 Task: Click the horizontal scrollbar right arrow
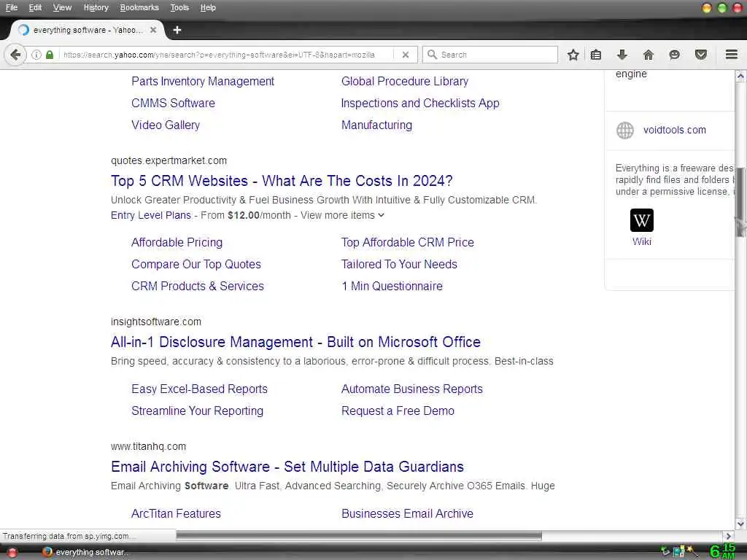[728, 536]
